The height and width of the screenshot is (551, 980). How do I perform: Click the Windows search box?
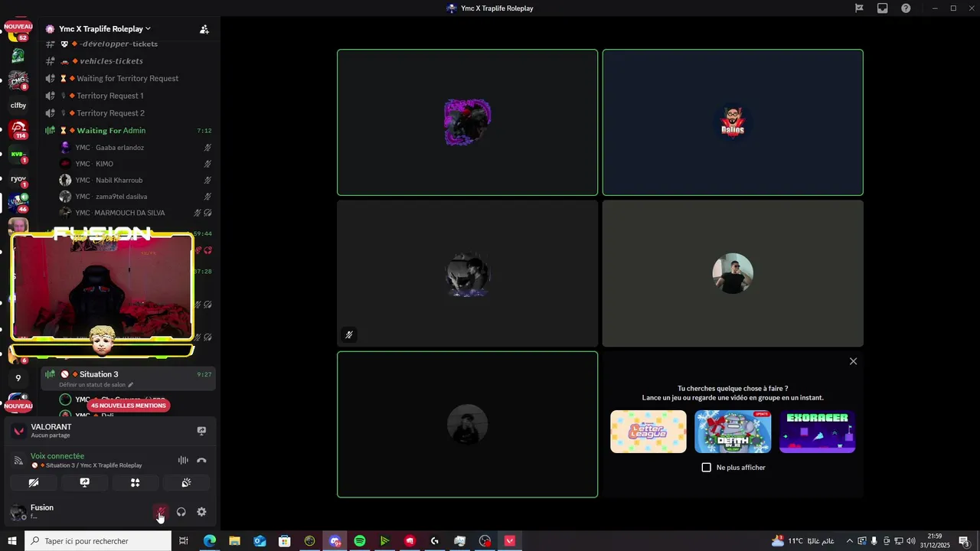tap(98, 541)
